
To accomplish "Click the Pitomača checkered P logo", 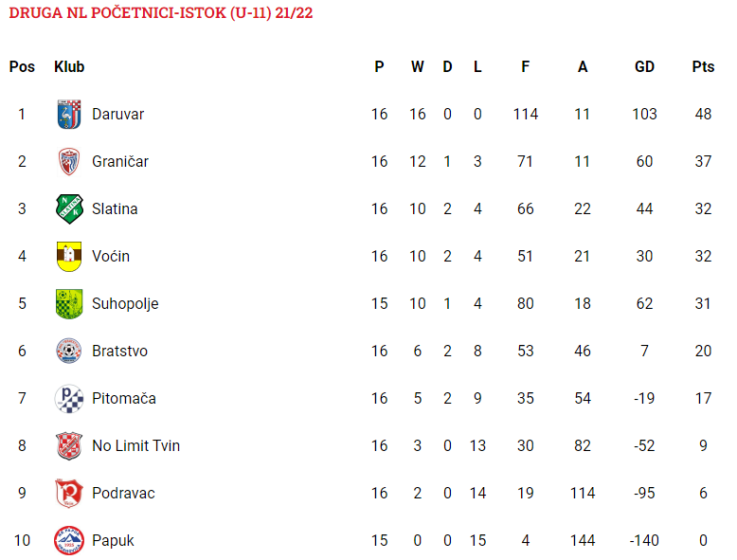I will [69, 398].
